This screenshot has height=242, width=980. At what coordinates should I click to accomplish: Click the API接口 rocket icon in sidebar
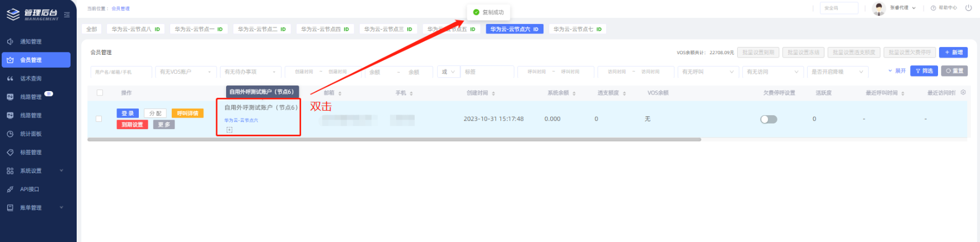10,189
